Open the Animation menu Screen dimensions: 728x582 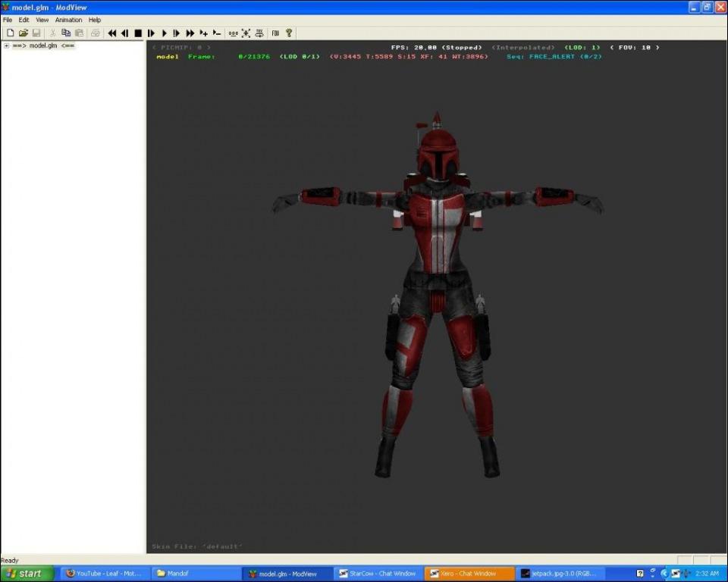(68, 20)
